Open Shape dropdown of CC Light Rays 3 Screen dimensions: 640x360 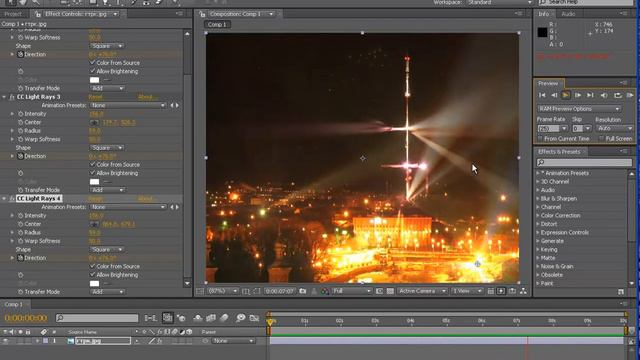click(107, 148)
